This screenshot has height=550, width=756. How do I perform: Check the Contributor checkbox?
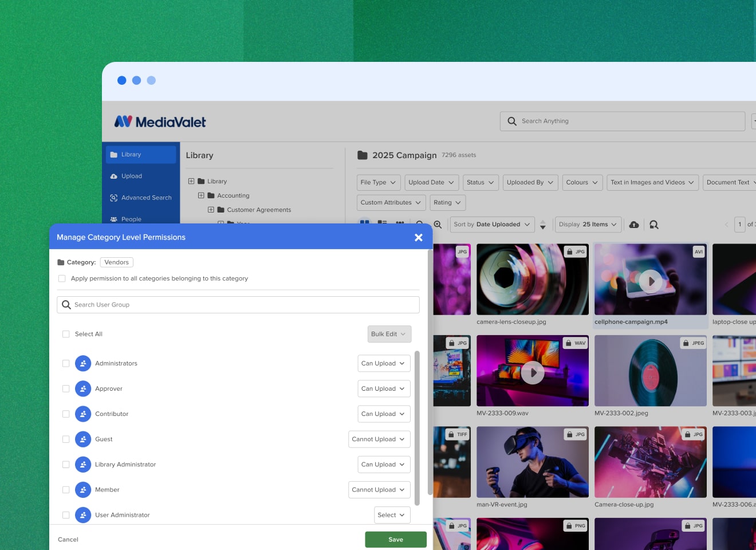(66, 414)
